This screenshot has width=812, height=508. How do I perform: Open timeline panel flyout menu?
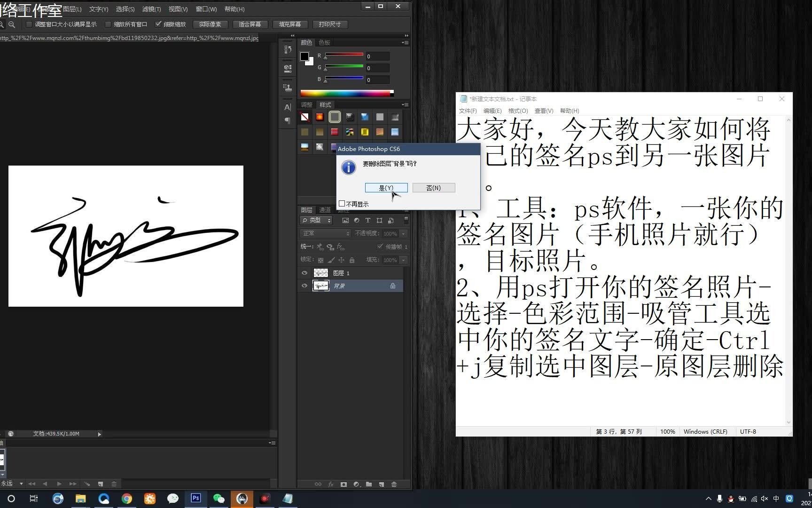coord(272,443)
